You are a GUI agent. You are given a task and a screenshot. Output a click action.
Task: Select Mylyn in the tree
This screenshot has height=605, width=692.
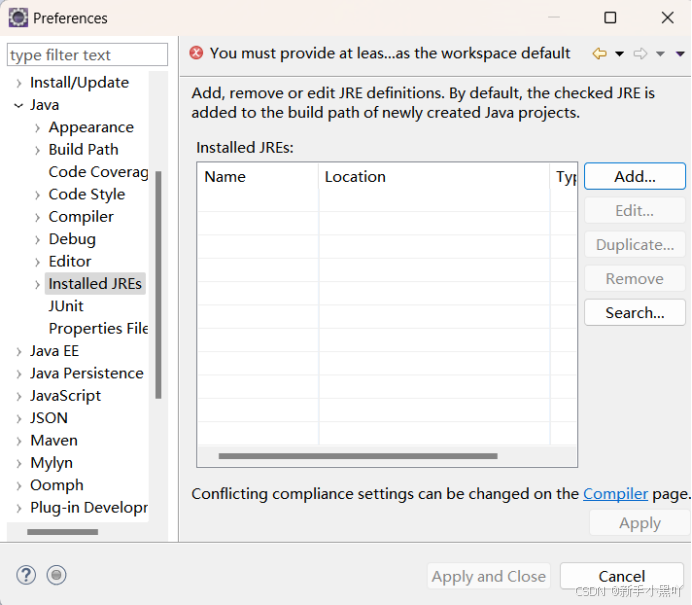tap(52, 463)
